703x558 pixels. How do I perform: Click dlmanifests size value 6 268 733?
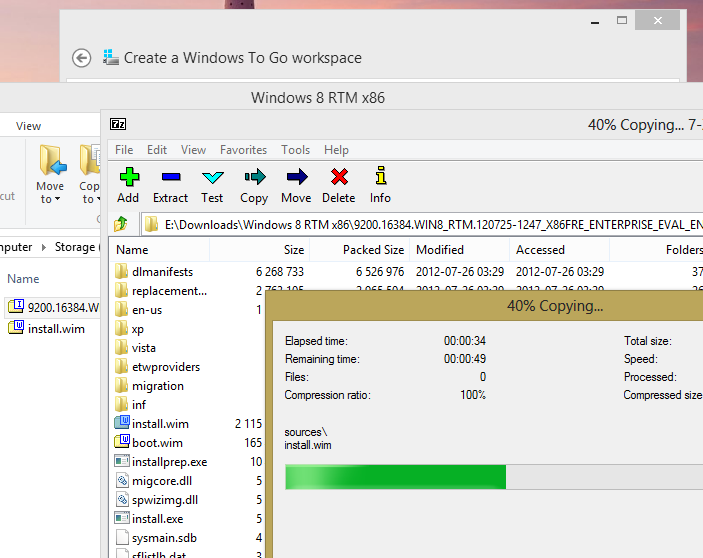280,272
